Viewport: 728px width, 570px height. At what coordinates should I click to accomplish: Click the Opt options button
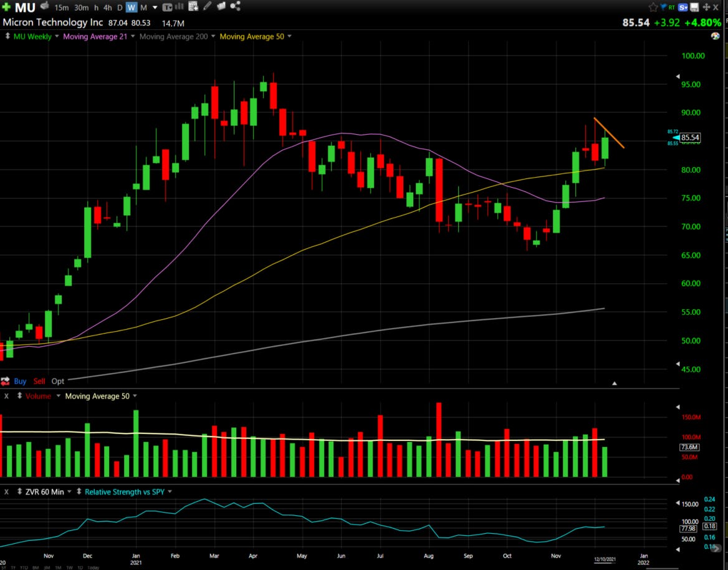point(58,382)
